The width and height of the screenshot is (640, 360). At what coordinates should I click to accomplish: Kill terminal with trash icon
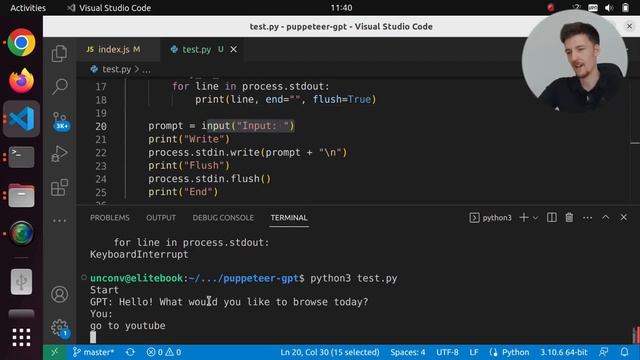pos(569,218)
